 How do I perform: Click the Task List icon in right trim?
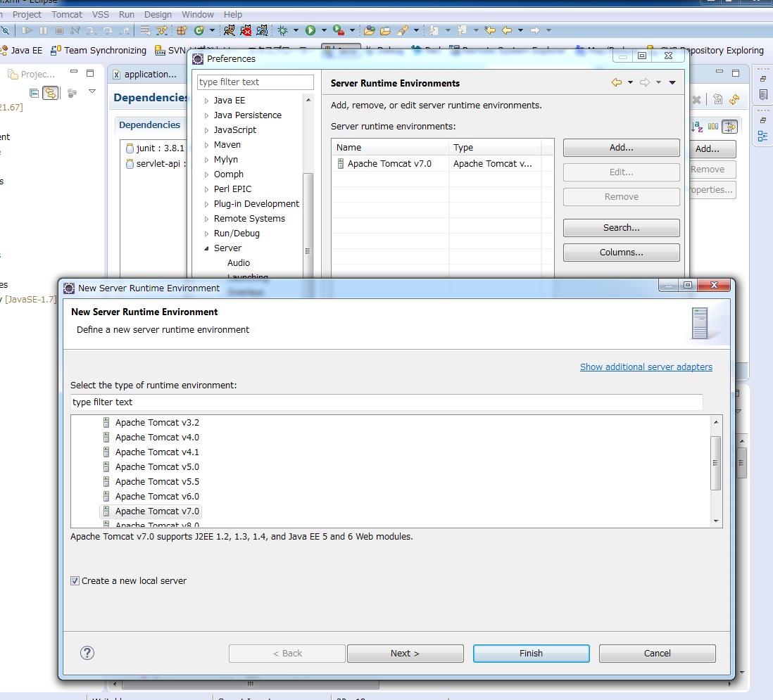pyautogui.click(x=763, y=94)
